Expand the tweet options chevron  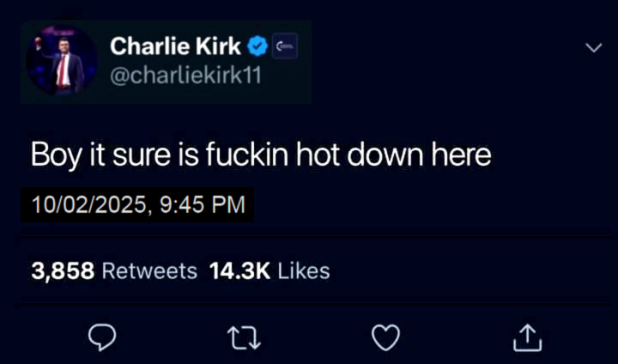[594, 48]
